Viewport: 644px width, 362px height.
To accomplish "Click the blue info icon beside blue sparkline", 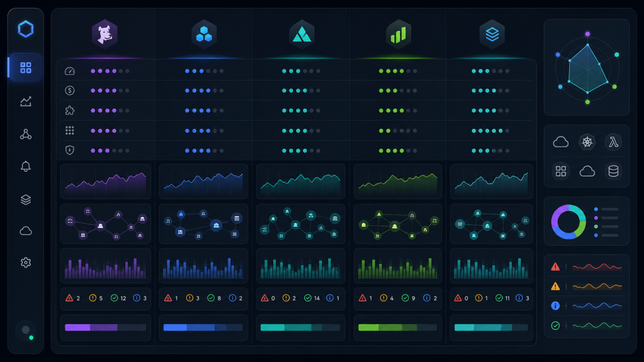I will [x=555, y=306].
